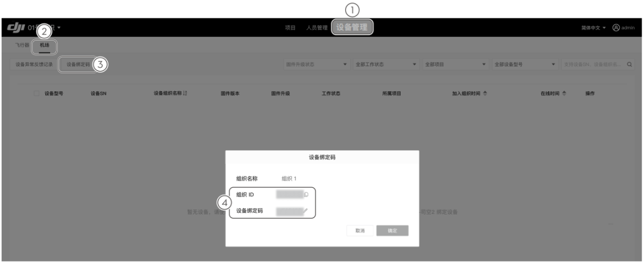
Task: Edit the 设备绑定码 with pencil icon
Action: [x=305, y=211]
